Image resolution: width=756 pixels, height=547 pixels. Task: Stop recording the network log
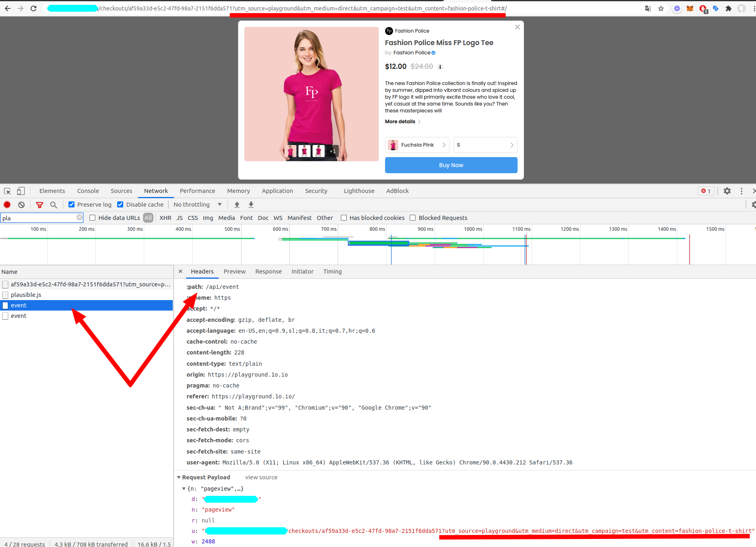(7, 205)
